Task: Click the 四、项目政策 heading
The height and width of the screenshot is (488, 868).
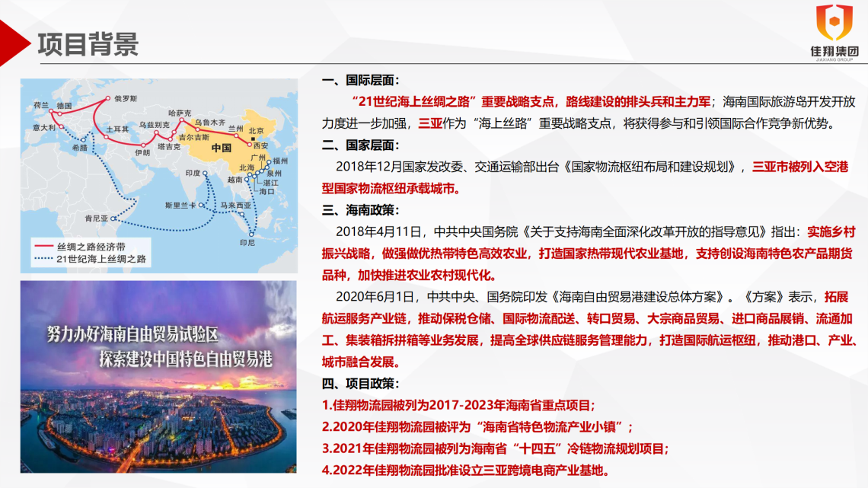Action: coord(361,384)
